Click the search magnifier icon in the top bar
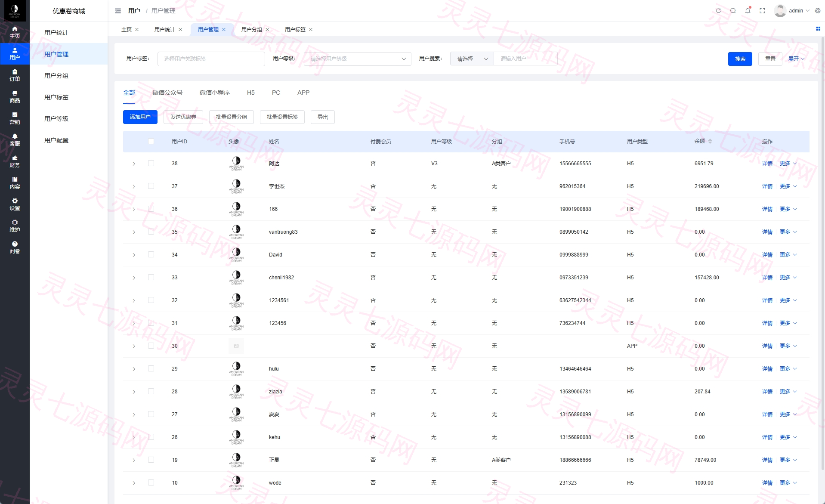Viewport: 825px width, 504px height. (x=733, y=11)
